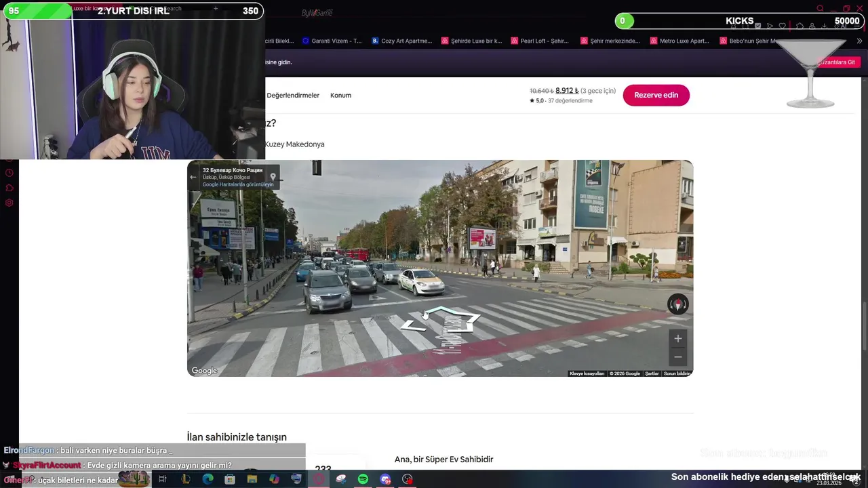Viewport: 868px width, 488px height.
Task: Open Microsoft Copilot from the taskbar
Action: click(x=274, y=479)
